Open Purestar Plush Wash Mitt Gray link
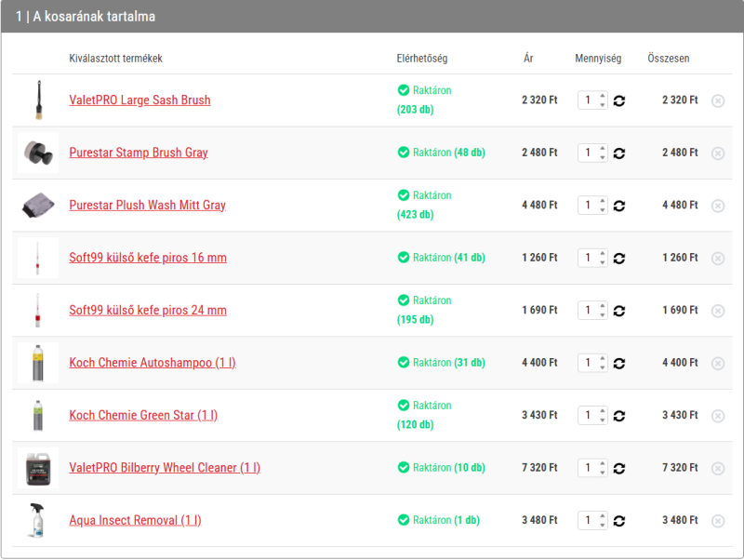Viewport: 744px width, 560px height. [x=148, y=206]
